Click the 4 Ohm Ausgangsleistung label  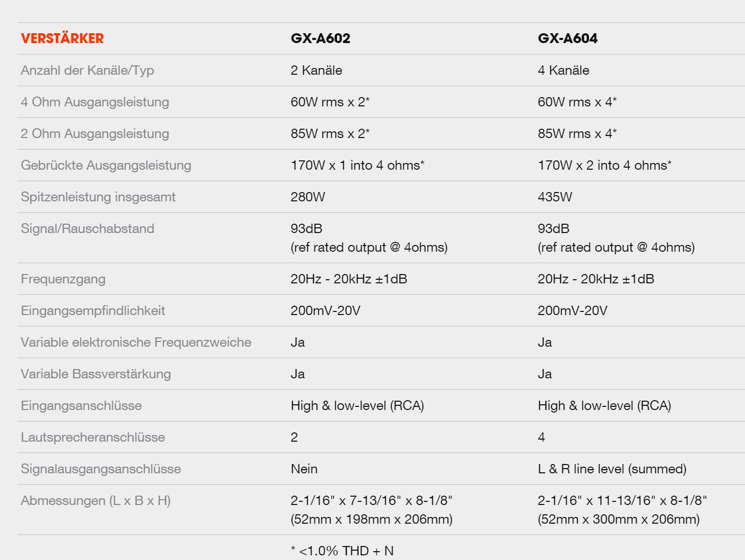(95, 102)
